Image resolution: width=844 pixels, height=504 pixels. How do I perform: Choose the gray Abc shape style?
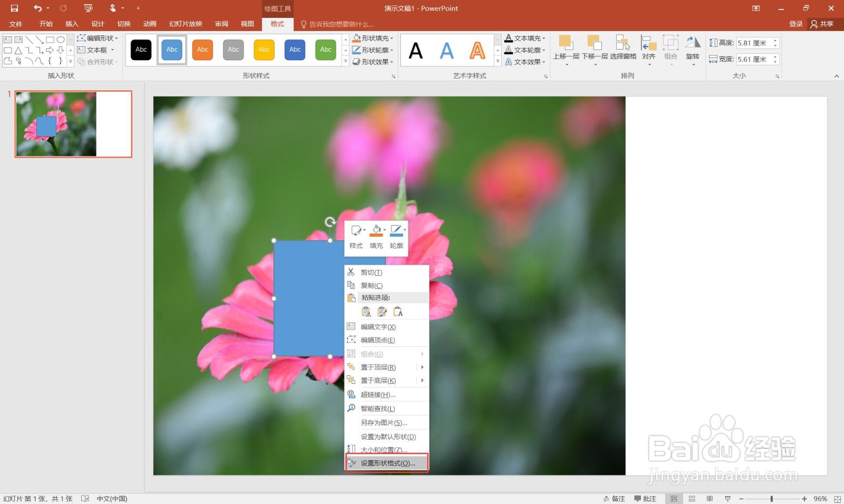[x=234, y=50]
